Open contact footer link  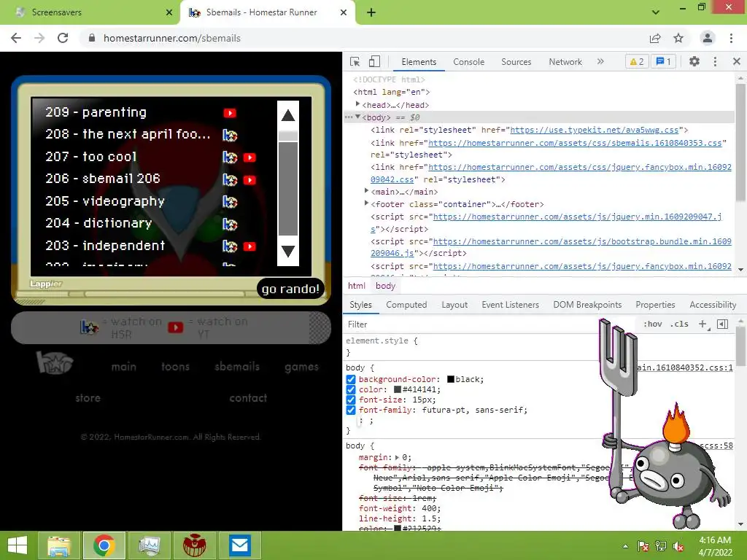pyautogui.click(x=248, y=398)
